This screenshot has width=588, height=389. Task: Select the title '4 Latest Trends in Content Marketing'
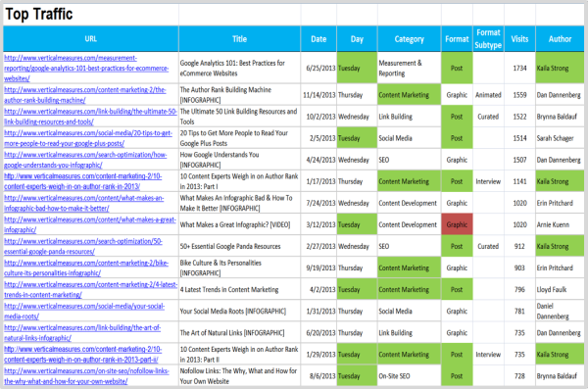click(240, 290)
